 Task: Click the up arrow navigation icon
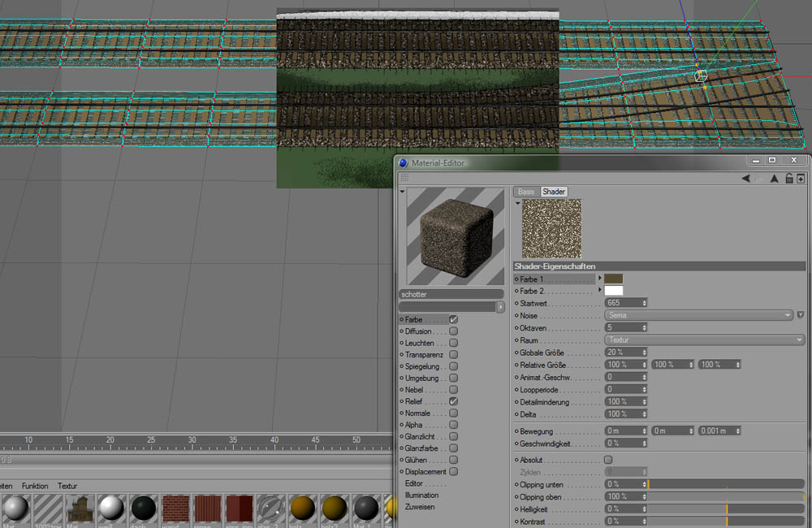tap(774, 179)
